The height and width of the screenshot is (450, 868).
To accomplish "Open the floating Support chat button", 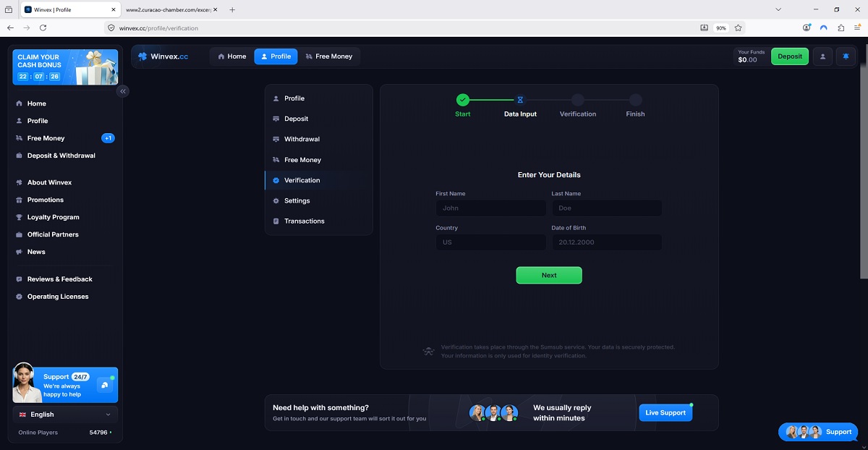I will coord(818,432).
